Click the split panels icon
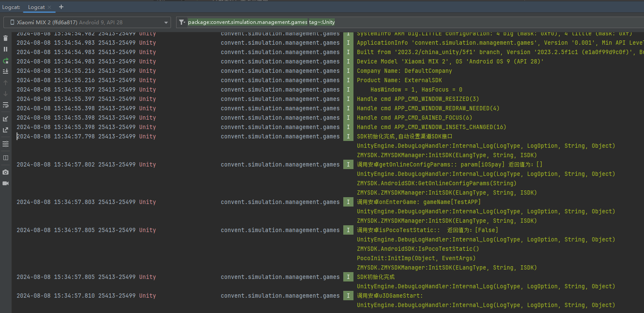The width and height of the screenshot is (644, 313). [6, 158]
